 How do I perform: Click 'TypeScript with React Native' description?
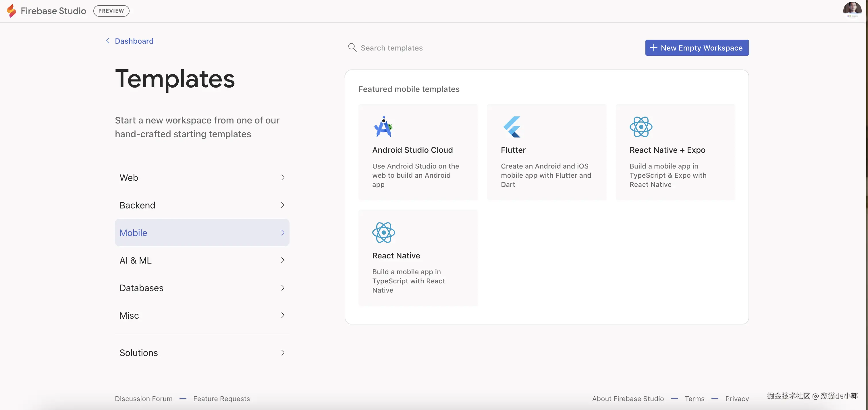point(408,281)
